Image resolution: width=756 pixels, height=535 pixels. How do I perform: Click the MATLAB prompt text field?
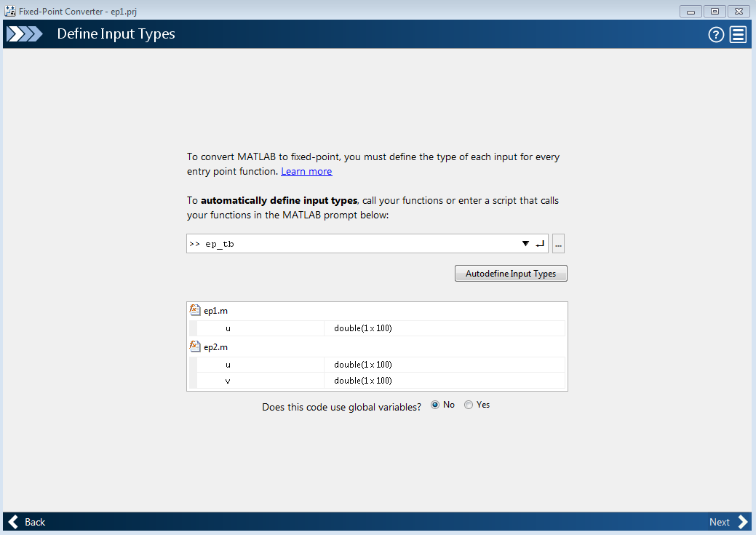(x=349, y=244)
